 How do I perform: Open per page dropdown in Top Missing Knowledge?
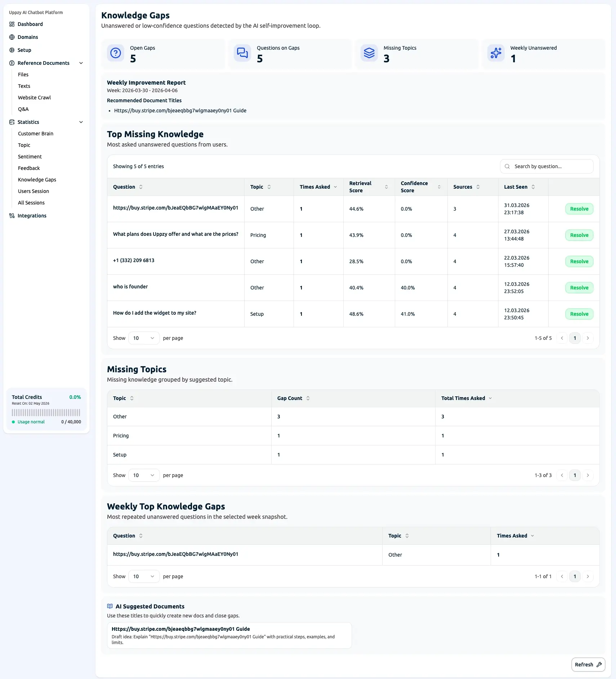pos(144,338)
